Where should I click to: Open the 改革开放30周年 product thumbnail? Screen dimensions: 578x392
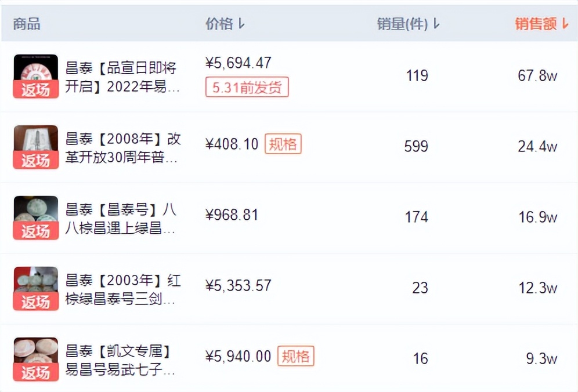click(36, 147)
